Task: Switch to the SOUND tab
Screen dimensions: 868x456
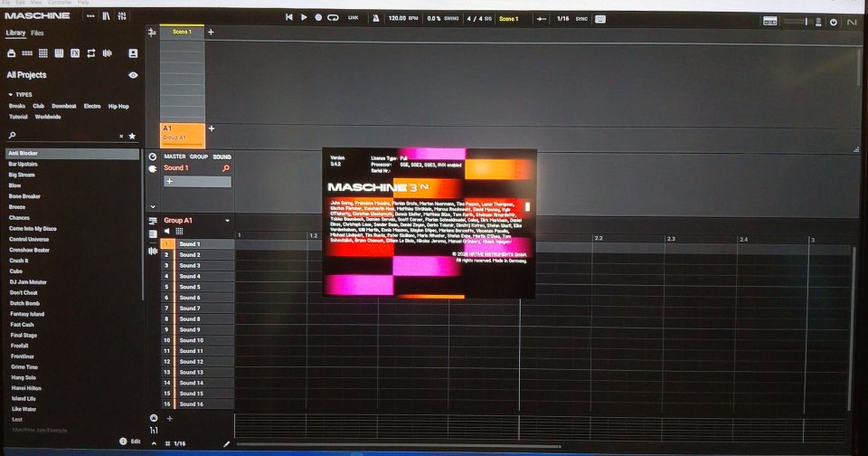Action: coord(222,157)
